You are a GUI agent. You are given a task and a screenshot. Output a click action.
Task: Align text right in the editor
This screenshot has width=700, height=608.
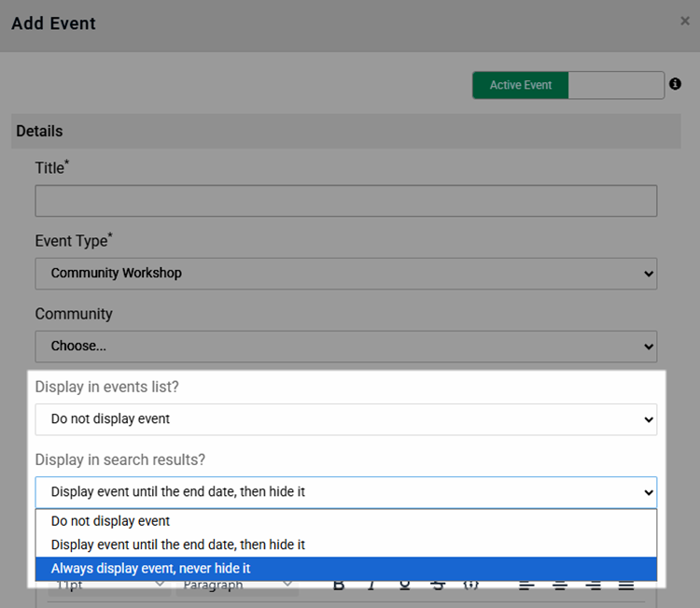[x=593, y=586]
